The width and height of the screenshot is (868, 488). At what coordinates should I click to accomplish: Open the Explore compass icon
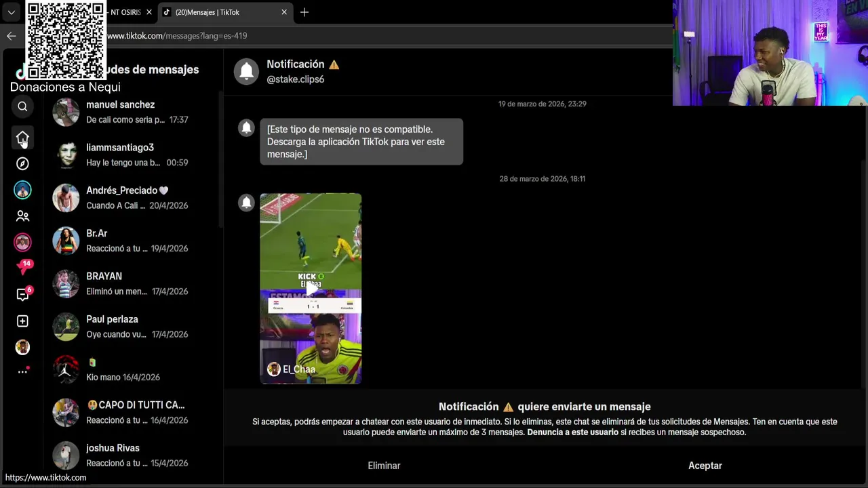22,163
